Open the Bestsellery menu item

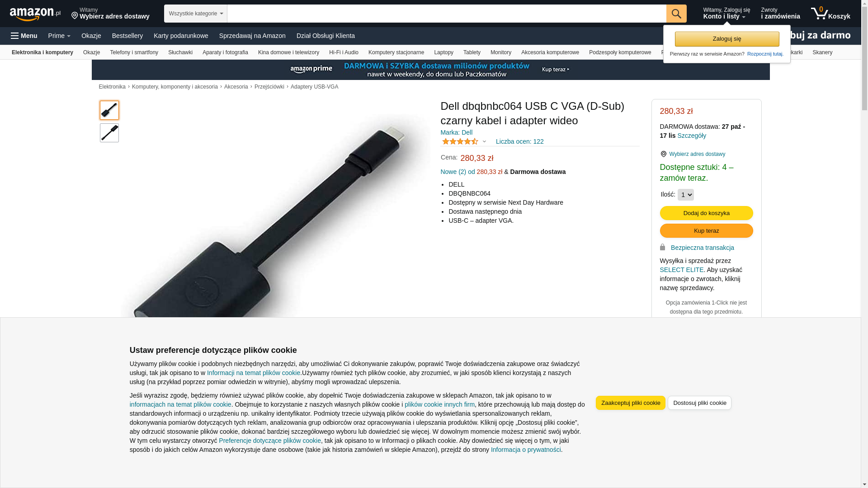pyautogui.click(x=127, y=36)
